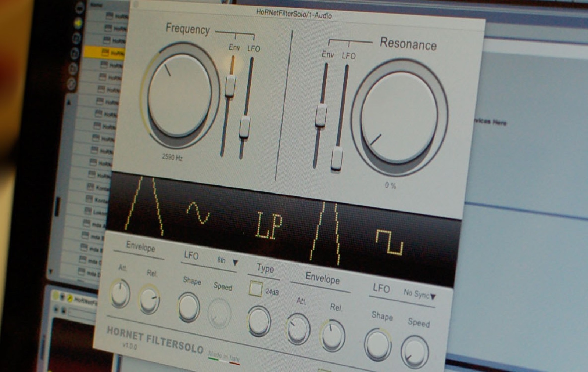Click the sine wave LFO shape on display
Image resolution: width=588 pixels, height=372 pixels.
click(198, 213)
